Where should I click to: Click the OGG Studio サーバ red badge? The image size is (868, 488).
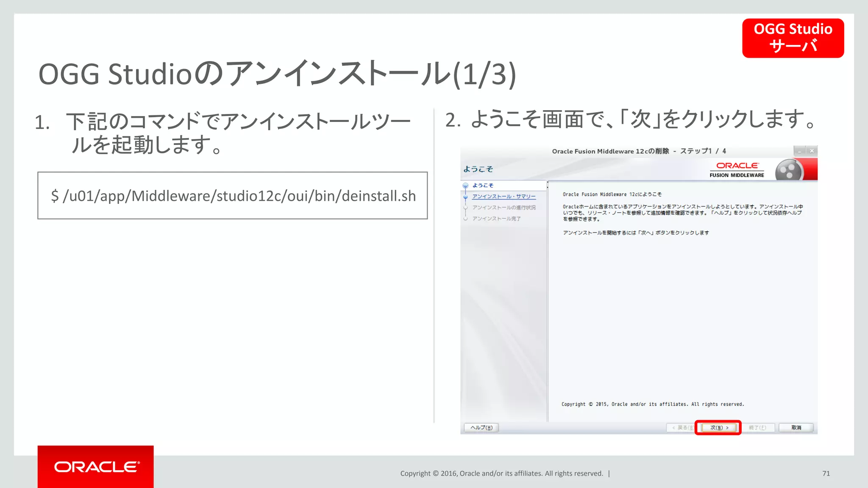(x=793, y=38)
